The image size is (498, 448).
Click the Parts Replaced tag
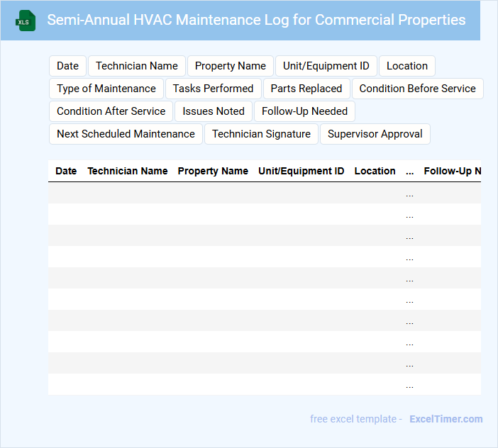pos(306,89)
